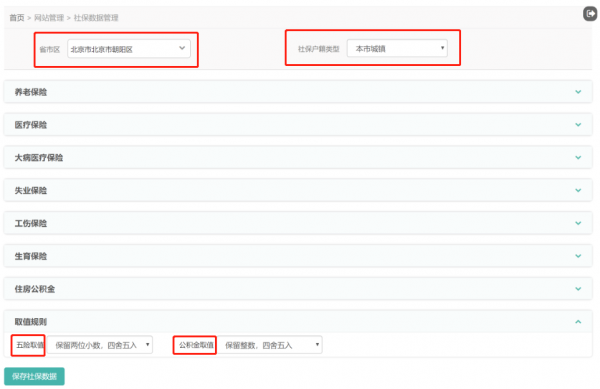The image size is (600, 389).
Task: Click the 社保户籍类型 label
Action: click(x=318, y=49)
